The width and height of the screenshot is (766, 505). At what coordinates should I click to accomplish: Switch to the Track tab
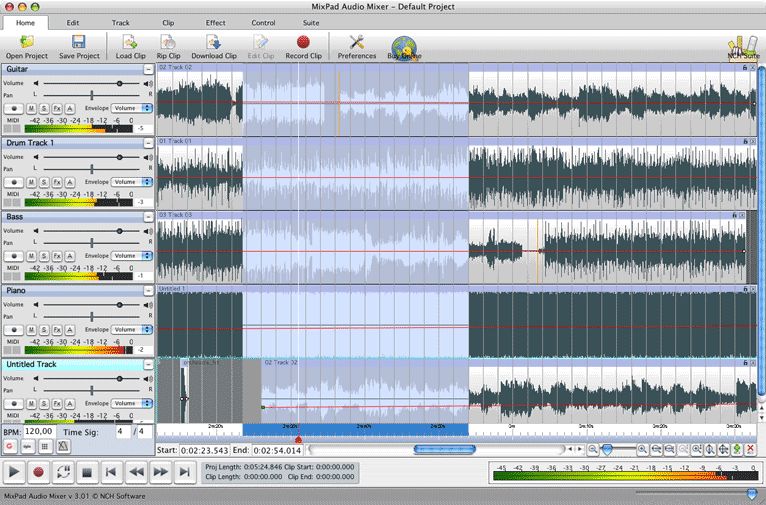(120, 21)
